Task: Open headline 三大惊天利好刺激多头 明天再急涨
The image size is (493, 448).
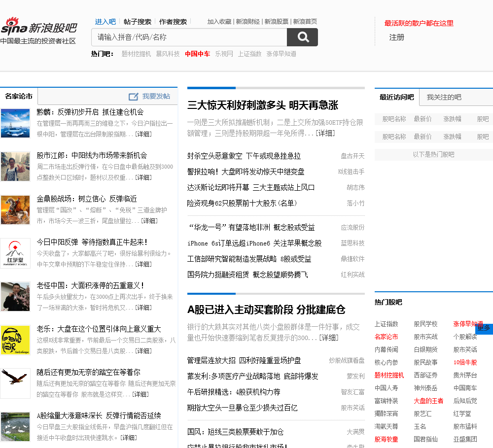Action: [x=263, y=105]
